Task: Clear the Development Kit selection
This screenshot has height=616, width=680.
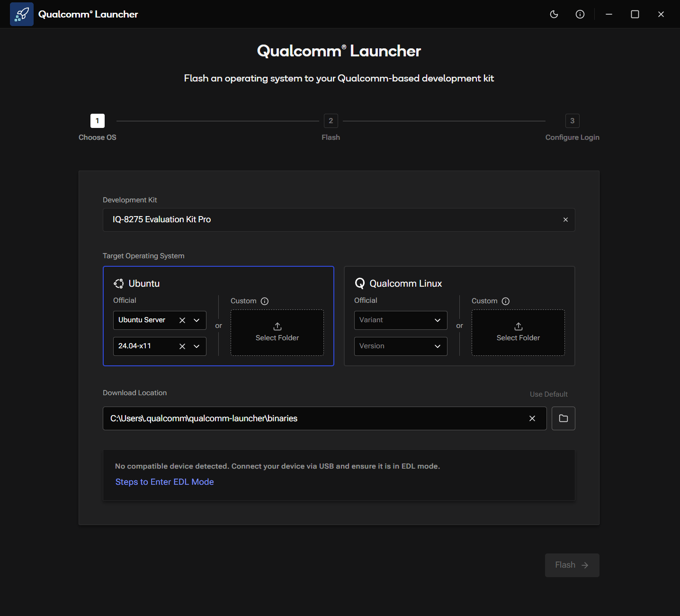Action: click(x=565, y=220)
